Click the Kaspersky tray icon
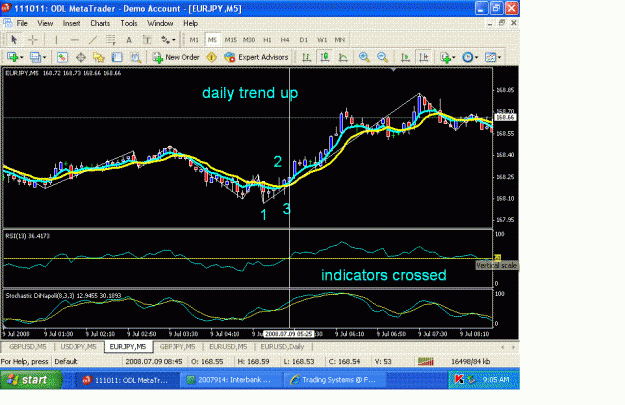 (x=459, y=380)
